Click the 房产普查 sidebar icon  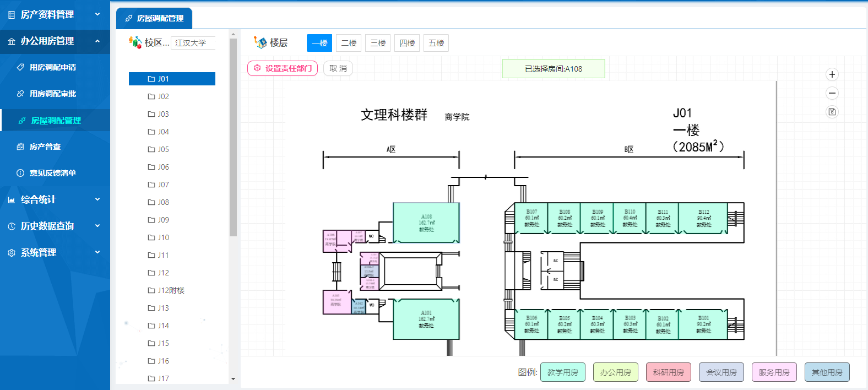[x=20, y=147]
